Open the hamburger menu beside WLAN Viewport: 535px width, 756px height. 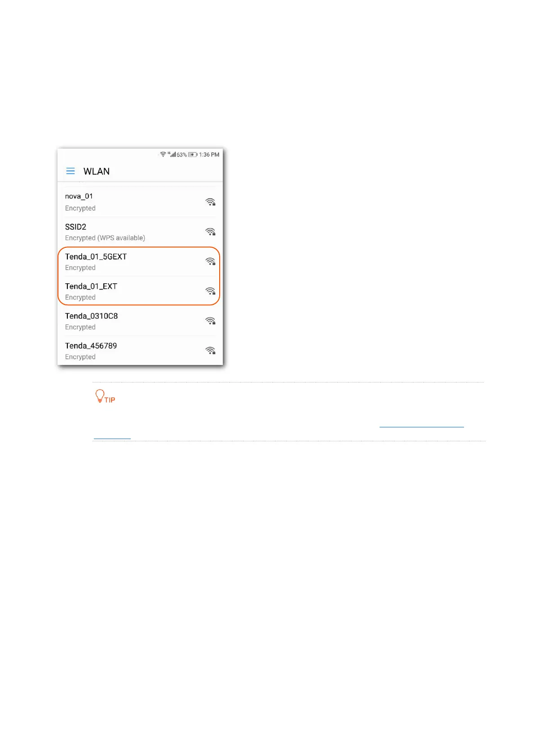[71, 171]
